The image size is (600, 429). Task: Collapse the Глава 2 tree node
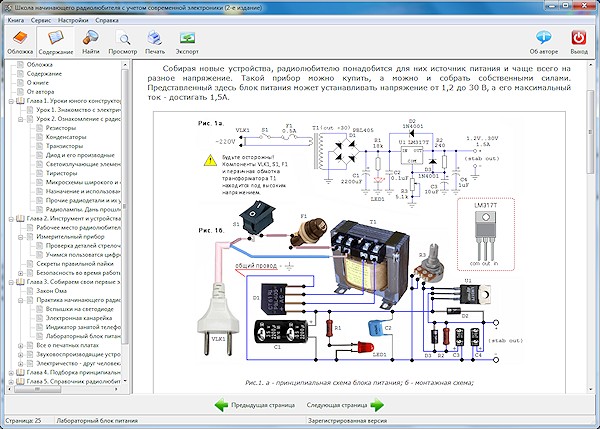coord(11,219)
